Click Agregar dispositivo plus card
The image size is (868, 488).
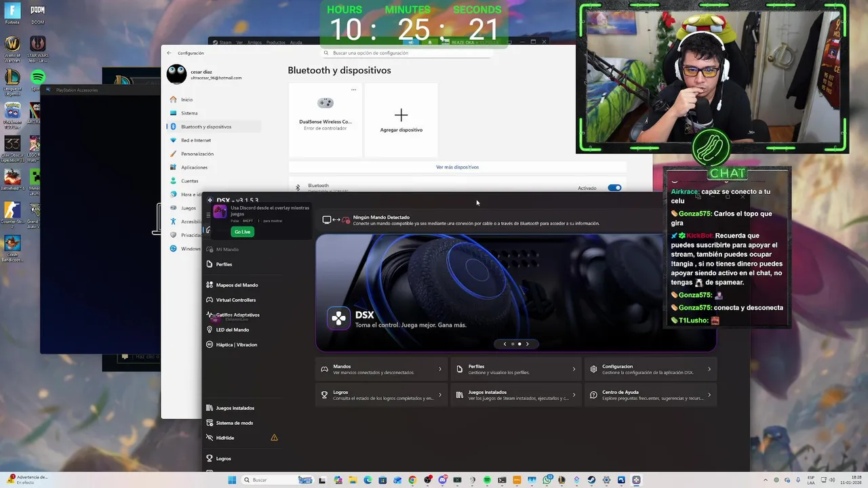pyautogui.click(x=401, y=120)
